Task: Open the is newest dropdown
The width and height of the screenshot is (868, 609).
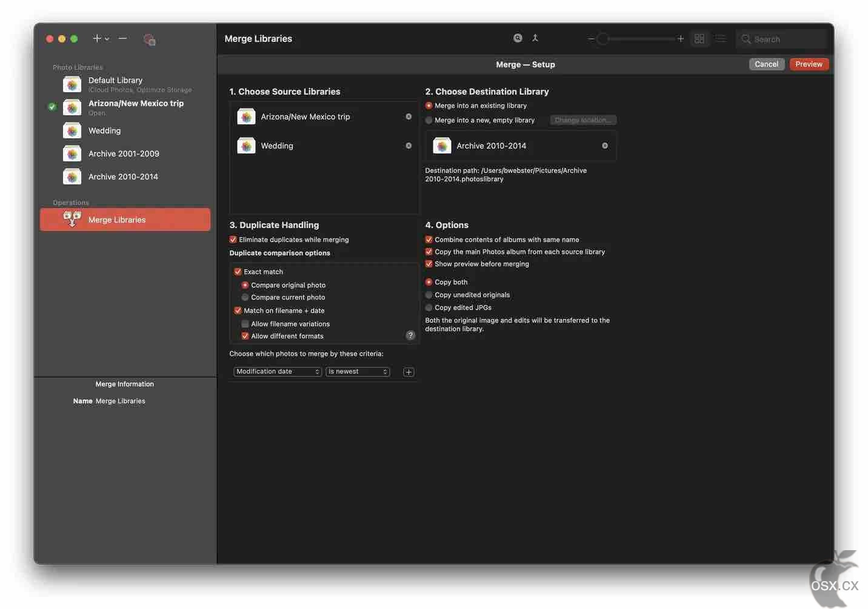Action: click(358, 372)
